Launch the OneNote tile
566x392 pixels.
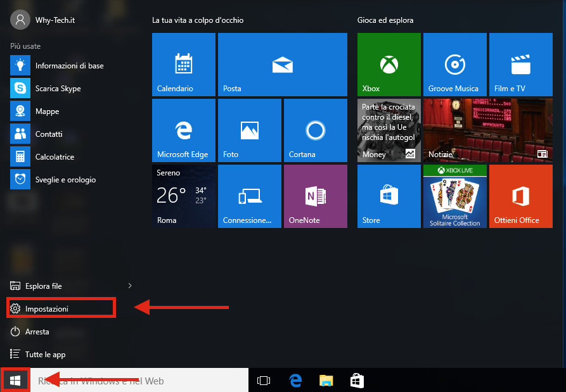point(316,196)
